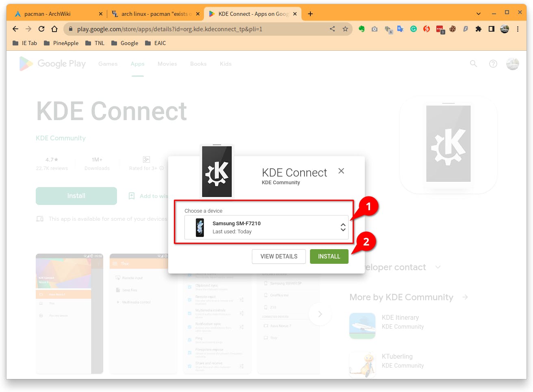Go back to the previous page

[15, 29]
